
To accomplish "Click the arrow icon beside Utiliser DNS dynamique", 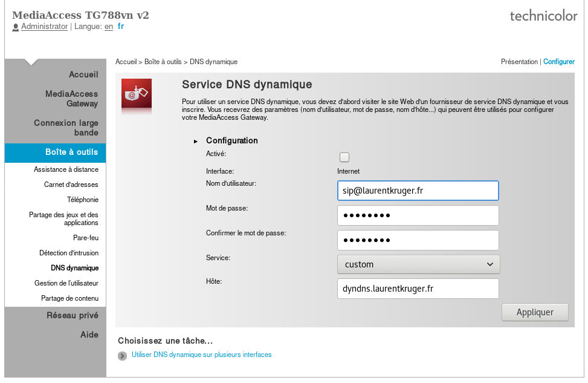I will (122, 356).
